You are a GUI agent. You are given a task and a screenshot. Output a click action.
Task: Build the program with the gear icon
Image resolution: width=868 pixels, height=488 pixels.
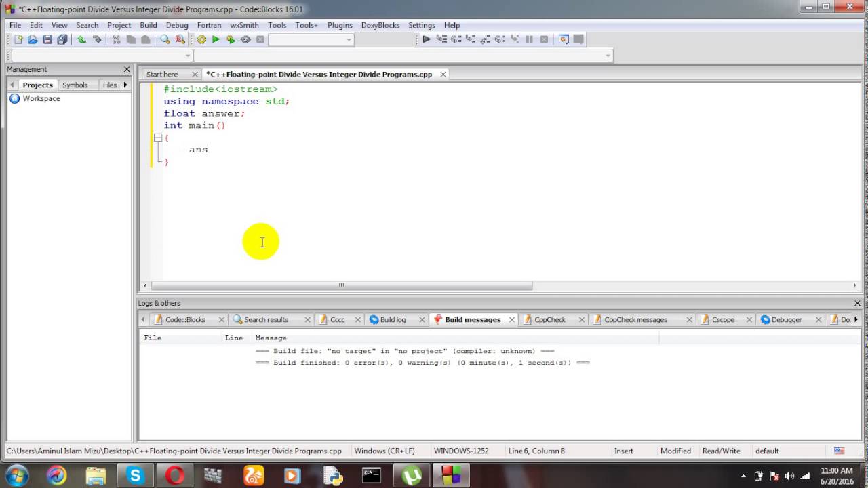pos(201,39)
